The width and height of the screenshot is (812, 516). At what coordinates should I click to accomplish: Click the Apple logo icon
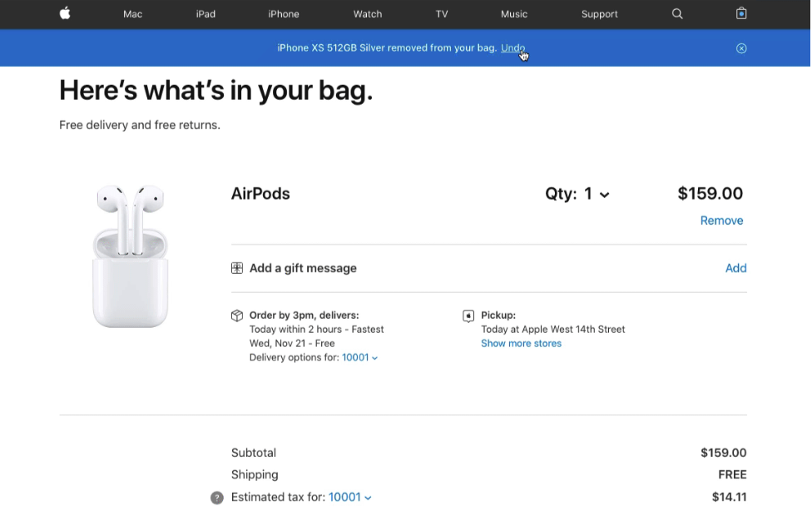pos(65,13)
